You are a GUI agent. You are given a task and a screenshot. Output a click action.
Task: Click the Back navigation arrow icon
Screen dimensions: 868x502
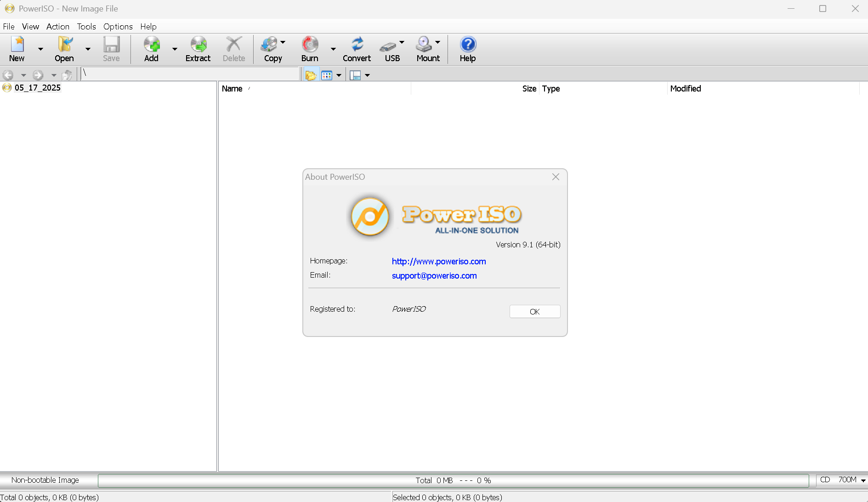(8, 75)
